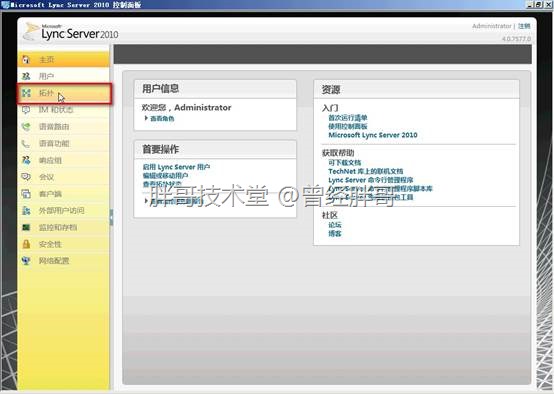Click the 注销 sign-out link

(524, 26)
